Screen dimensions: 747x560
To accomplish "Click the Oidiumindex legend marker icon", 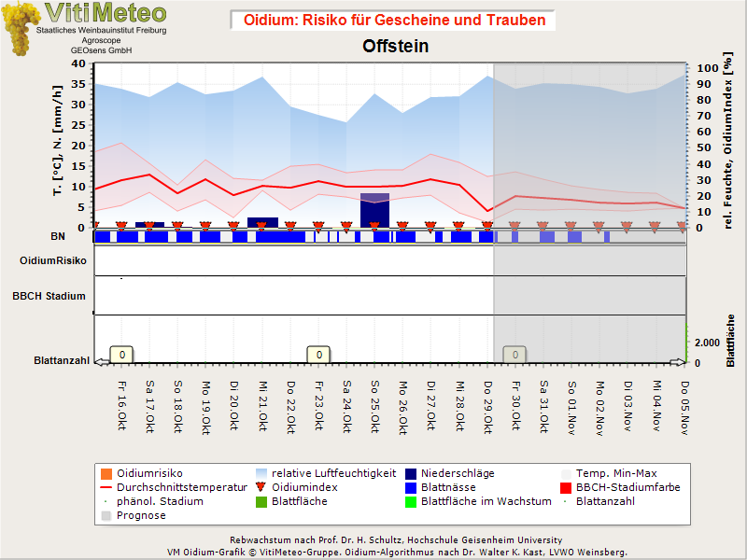I will [261, 487].
